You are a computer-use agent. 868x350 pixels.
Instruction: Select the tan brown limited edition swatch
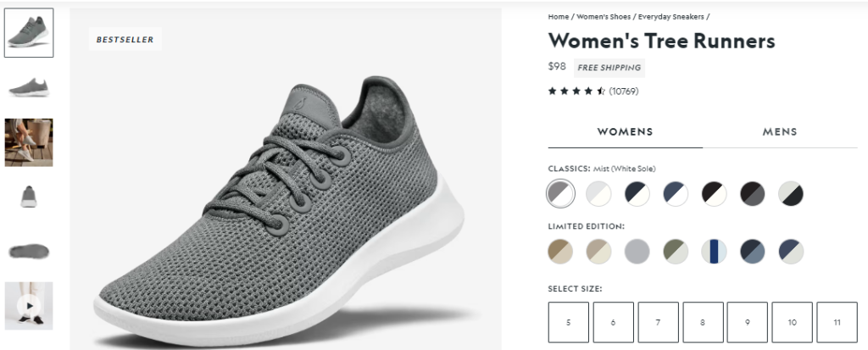[x=560, y=251]
